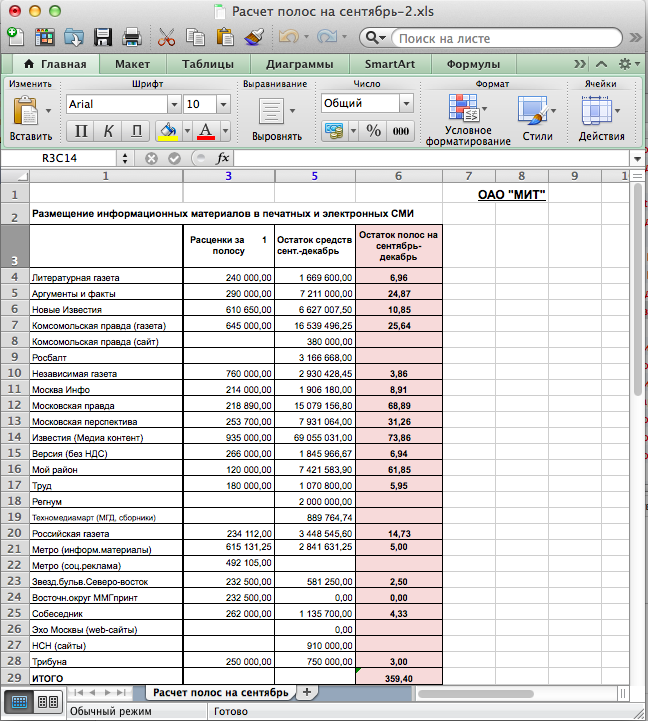Open the fx formula builder
Screen dimensions: 648x721
point(223,158)
